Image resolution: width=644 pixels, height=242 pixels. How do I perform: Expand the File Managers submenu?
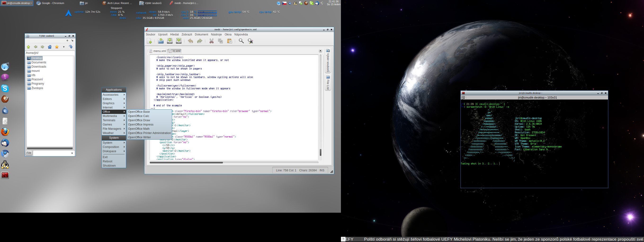(114, 129)
